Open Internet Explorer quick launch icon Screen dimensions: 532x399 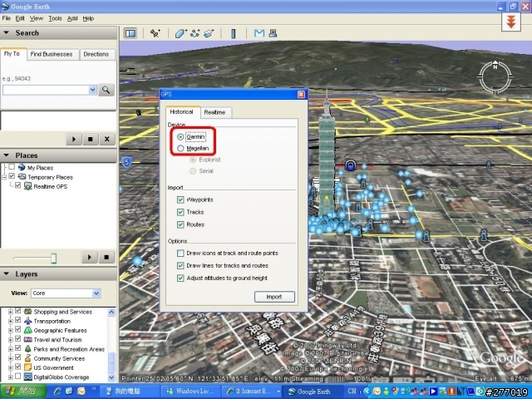[57, 392]
